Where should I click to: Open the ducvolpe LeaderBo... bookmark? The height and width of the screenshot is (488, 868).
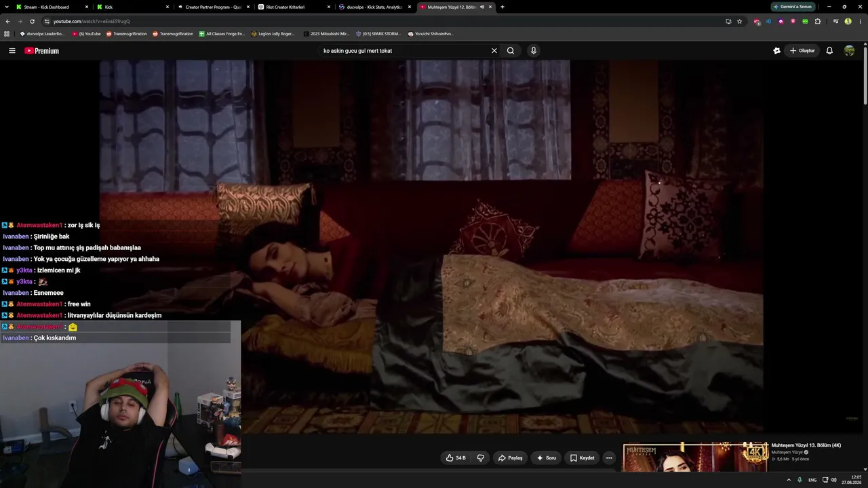(42, 34)
